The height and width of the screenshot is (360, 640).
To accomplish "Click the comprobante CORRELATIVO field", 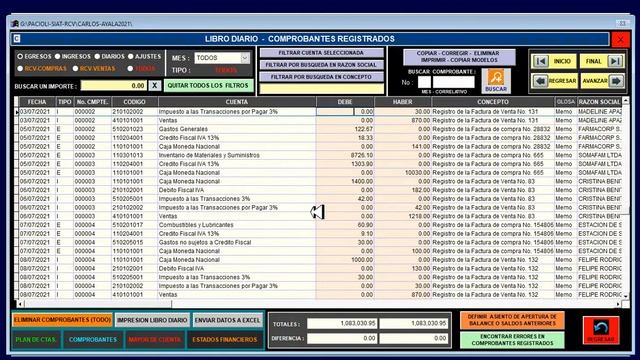I will [x=453, y=82].
